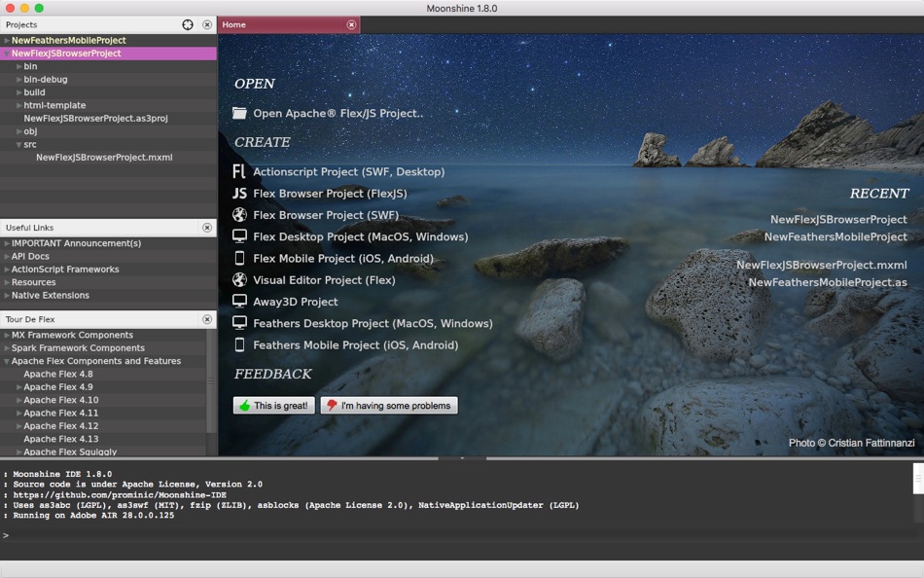
Task: Open recent NewFeathersMobileProject
Action: pyautogui.click(x=835, y=236)
